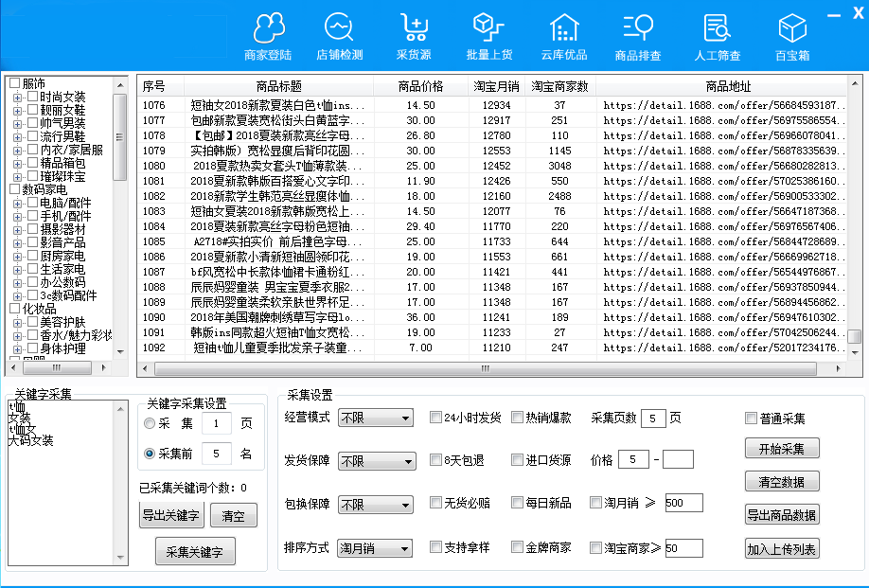Viewport: 869px width, 588px height.
Task: Expand the 靓丽女鞋 tree node
Action: tap(18, 110)
